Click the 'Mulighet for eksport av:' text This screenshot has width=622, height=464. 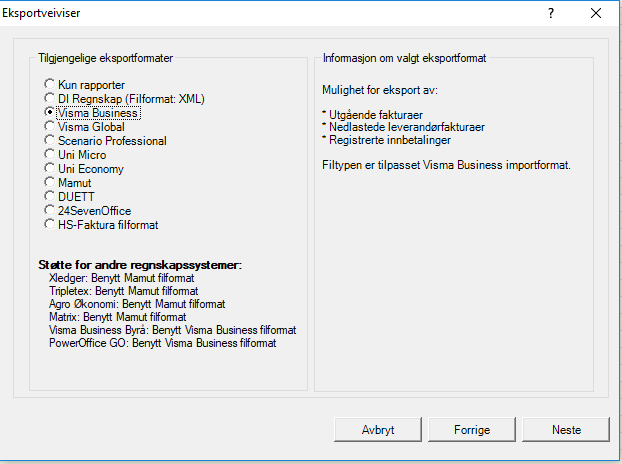coord(380,90)
